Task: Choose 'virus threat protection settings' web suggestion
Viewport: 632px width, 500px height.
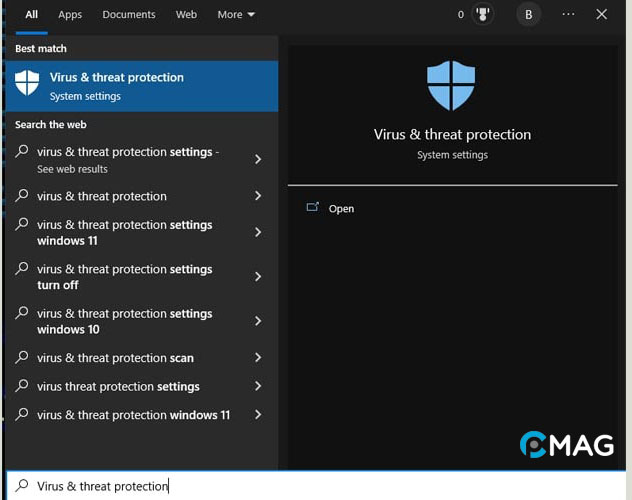Action: tap(118, 387)
